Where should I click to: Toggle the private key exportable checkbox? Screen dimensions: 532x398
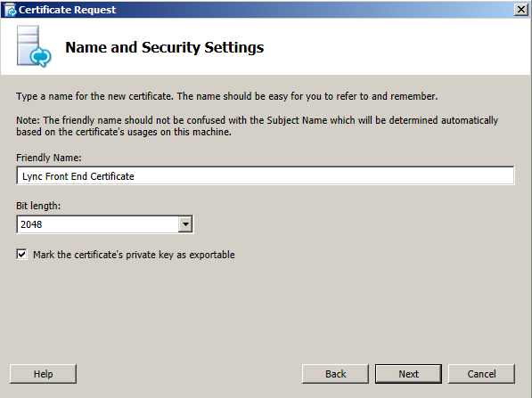[x=21, y=255]
